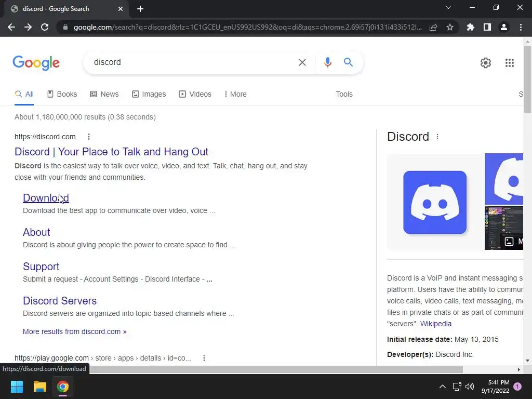
Task: Click the scrollbar down arrow
Action: pyautogui.click(x=527, y=361)
